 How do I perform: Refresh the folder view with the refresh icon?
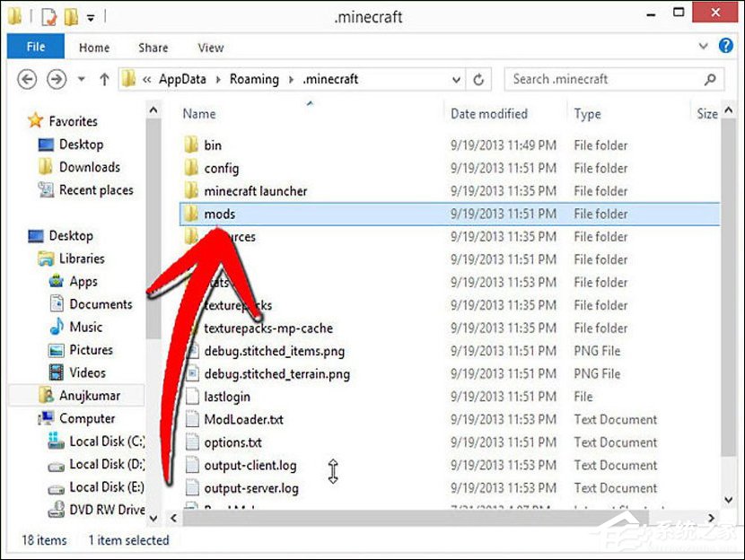coord(478,79)
